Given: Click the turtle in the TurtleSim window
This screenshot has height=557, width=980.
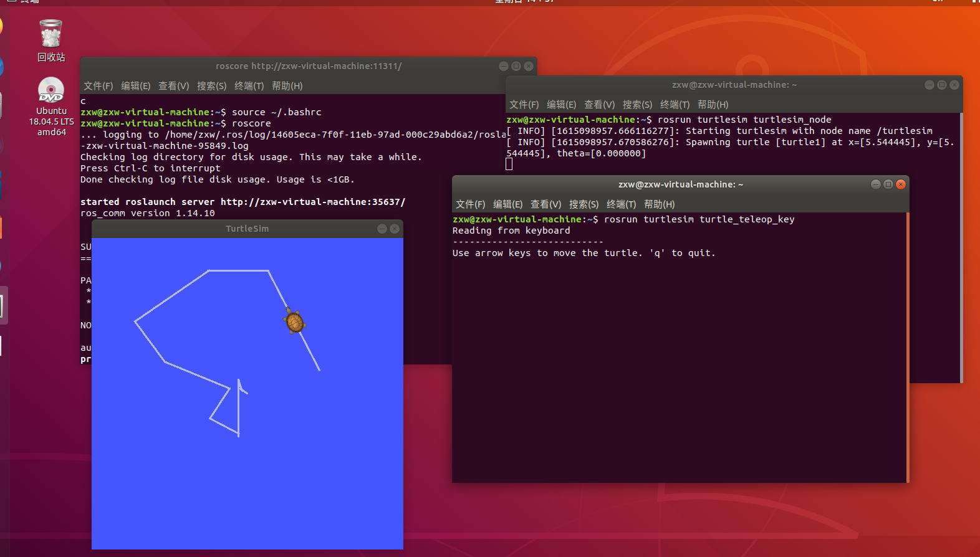Looking at the screenshot, I should (294, 321).
